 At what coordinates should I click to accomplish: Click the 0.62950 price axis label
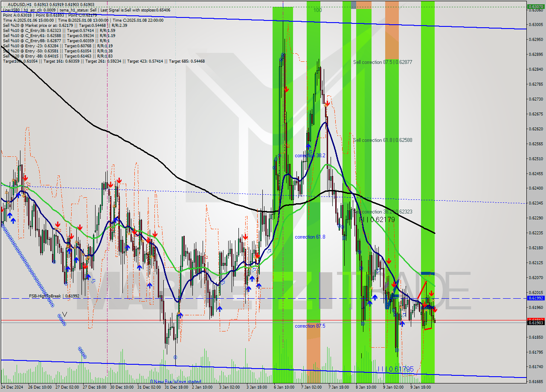coord(536,40)
